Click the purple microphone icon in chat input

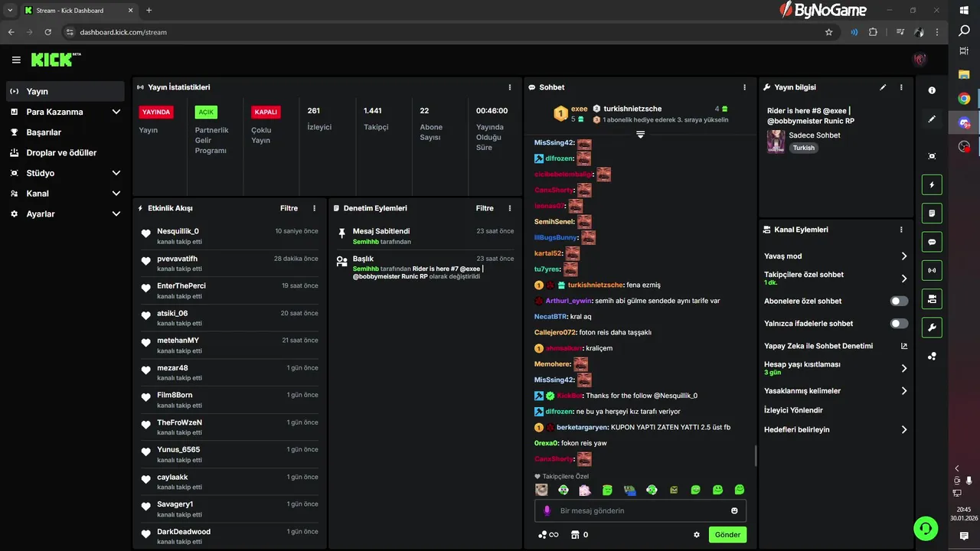pos(547,510)
